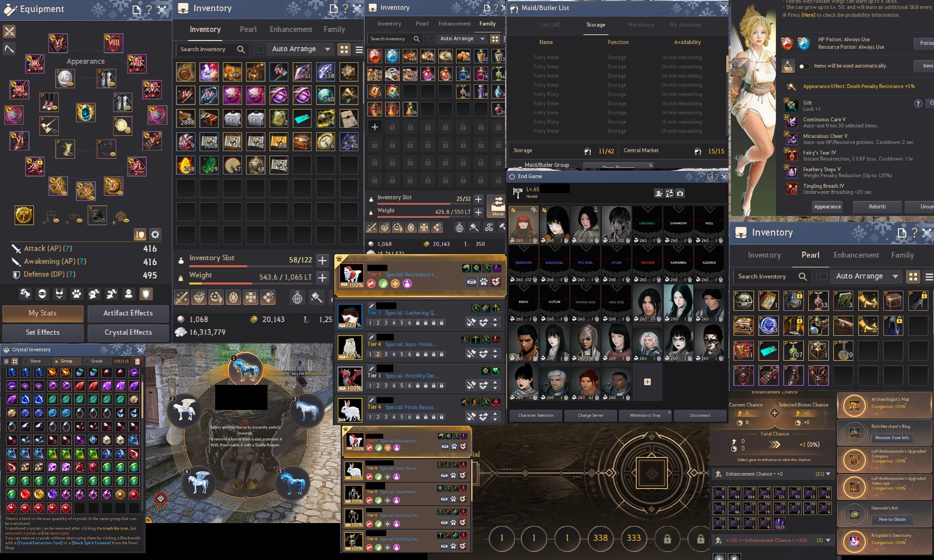Click the question mark beside Fairy Gift
Screen dimensions: 934x560
click(918, 103)
